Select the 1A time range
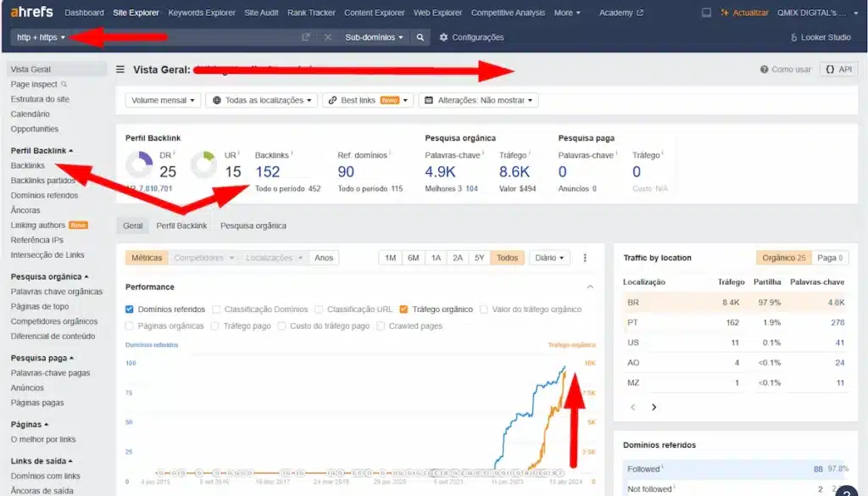Screen dimensions: 868x496 coord(436,258)
